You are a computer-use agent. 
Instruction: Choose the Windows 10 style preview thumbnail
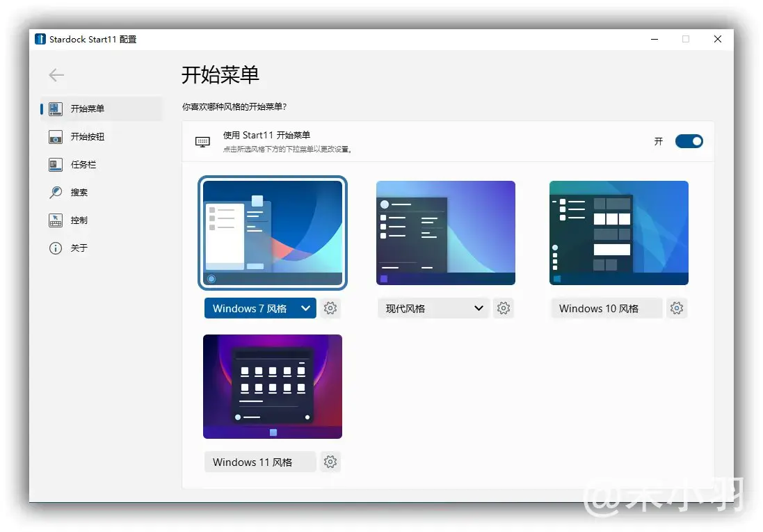619,233
